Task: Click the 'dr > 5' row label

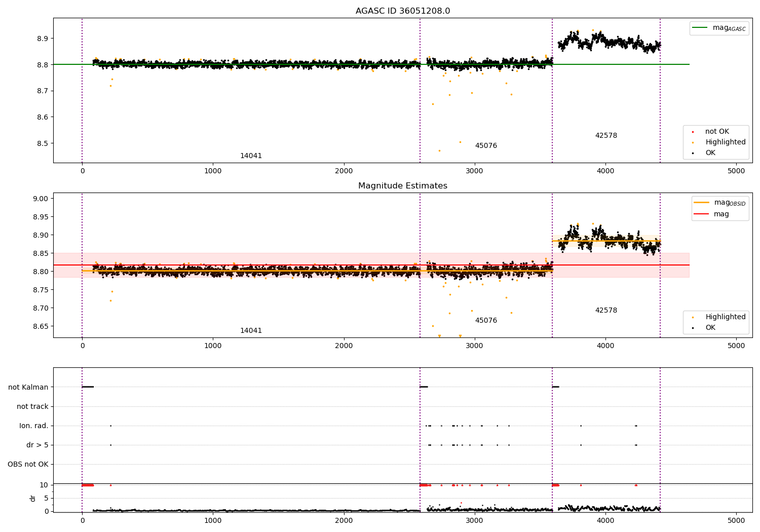Action: 37,445
